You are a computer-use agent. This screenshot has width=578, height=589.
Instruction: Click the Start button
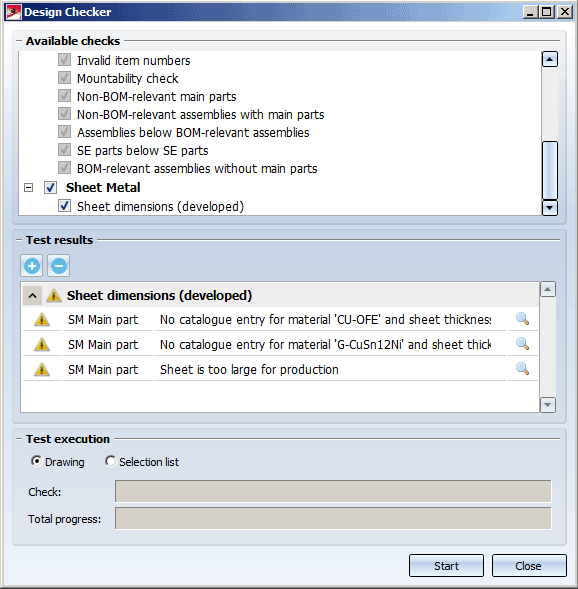tap(446, 565)
